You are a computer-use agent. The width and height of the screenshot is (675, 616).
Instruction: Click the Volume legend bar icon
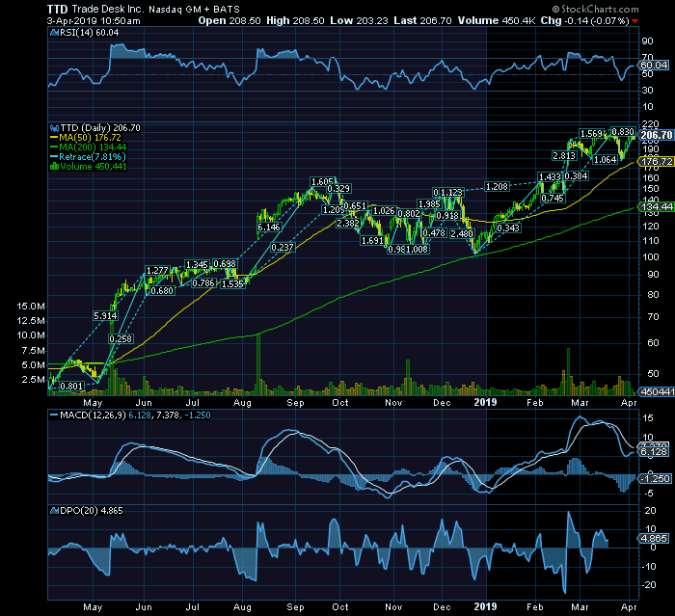pyautogui.click(x=54, y=167)
